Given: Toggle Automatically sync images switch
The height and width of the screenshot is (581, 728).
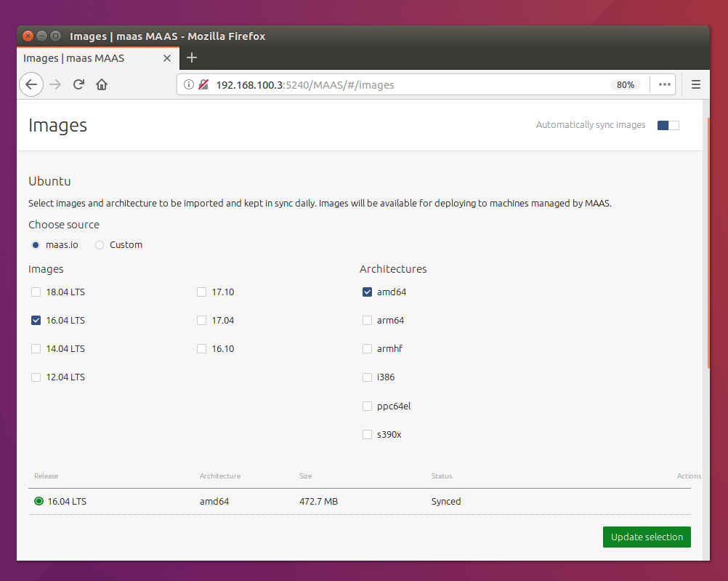Looking at the screenshot, I should pos(668,125).
